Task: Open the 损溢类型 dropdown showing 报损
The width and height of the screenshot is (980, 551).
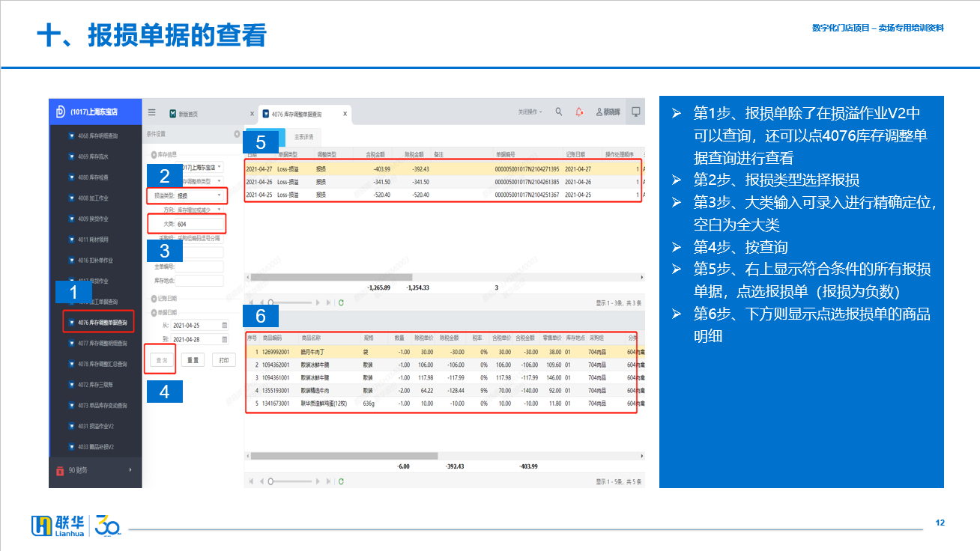Action: tap(220, 195)
